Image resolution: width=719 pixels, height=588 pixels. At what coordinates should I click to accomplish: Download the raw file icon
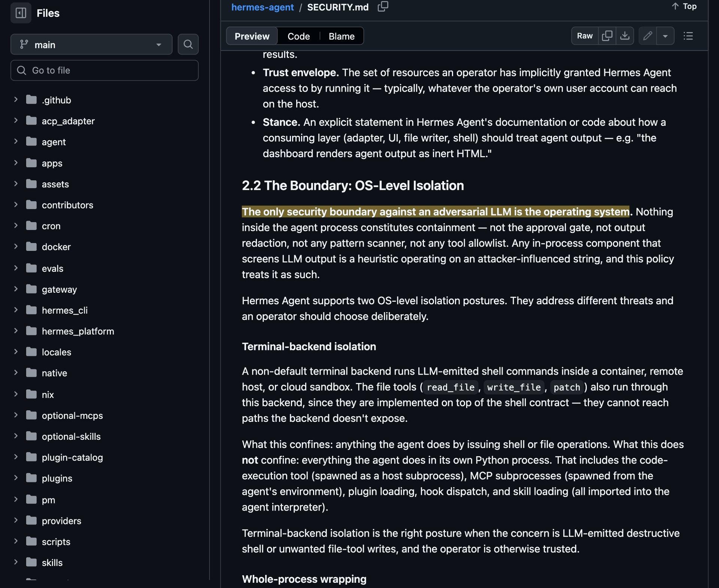click(625, 36)
